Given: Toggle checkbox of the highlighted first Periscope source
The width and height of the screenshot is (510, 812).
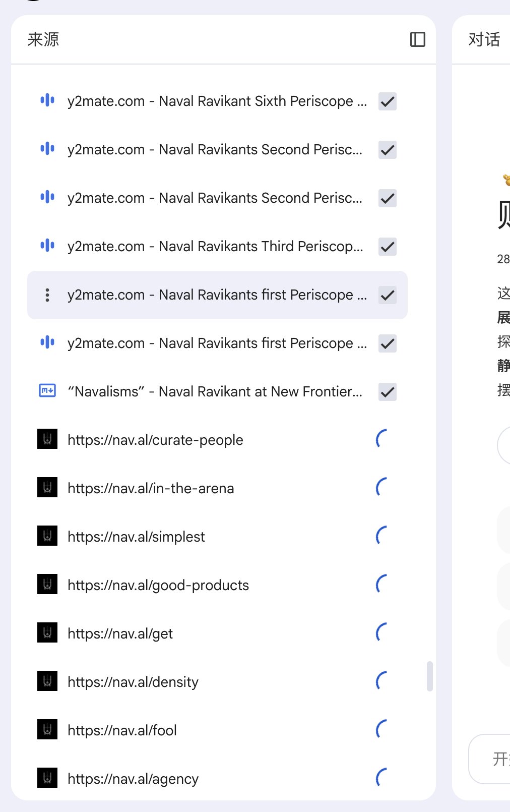Looking at the screenshot, I should point(388,295).
